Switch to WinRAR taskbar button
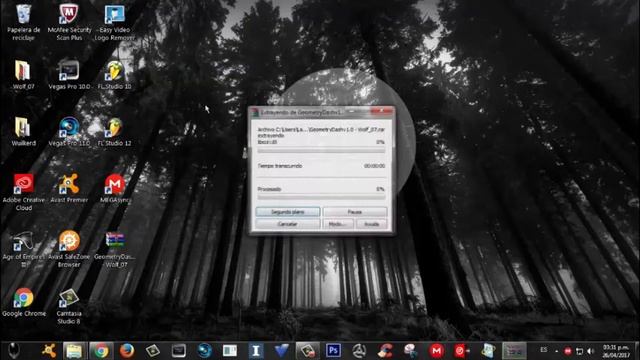Viewport: 640px width, 360px height. tap(514, 351)
